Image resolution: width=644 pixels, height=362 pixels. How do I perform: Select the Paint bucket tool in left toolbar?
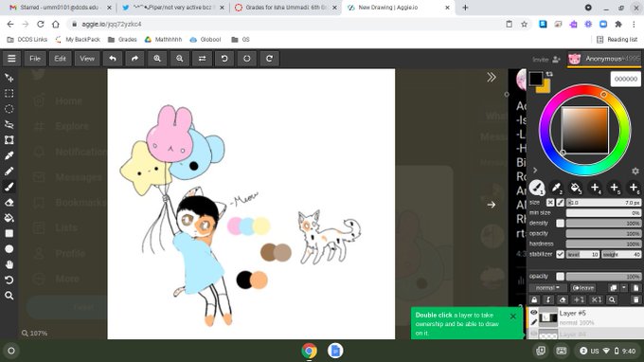point(9,218)
